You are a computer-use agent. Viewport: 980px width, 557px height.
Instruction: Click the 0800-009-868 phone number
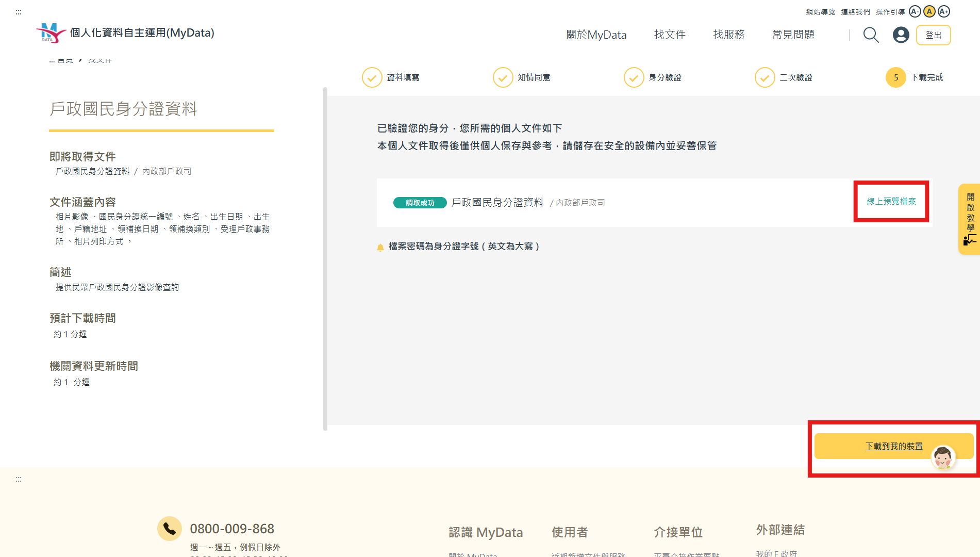(232, 529)
